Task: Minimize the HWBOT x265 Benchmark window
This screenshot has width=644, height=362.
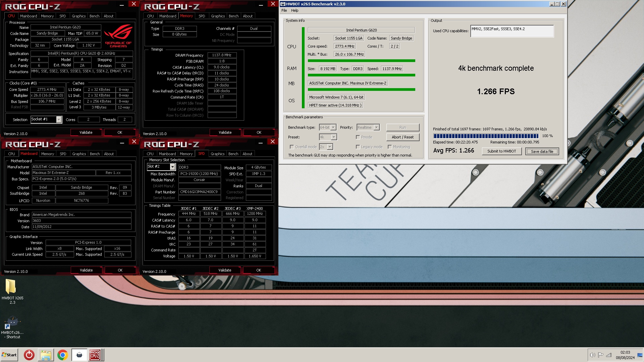Action: pyautogui.click(x=552, y=4)
